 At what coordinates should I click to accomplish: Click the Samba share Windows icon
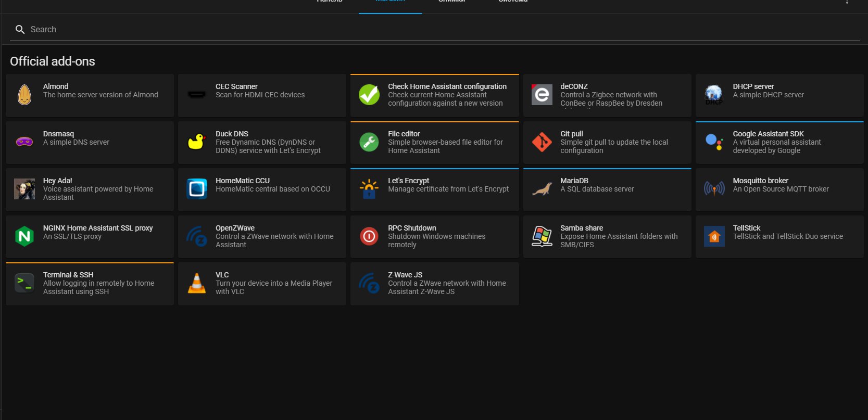click(542, 236)
